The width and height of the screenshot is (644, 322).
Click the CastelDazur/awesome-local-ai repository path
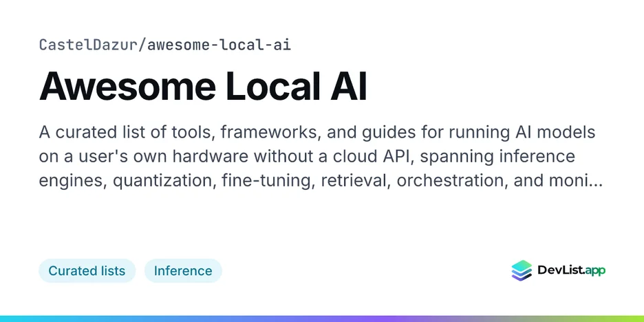click(x=165, y=45)
